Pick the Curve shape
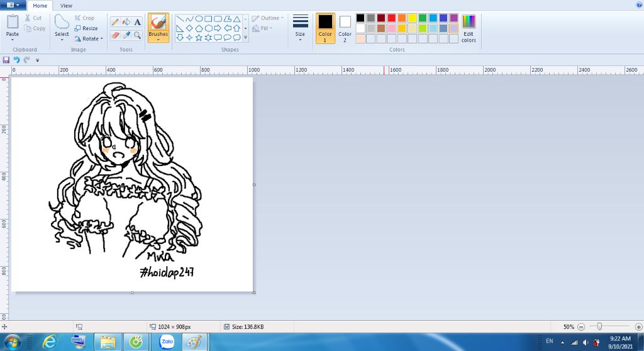This screenshot has height=351, width=644. (x=189, y=19)
